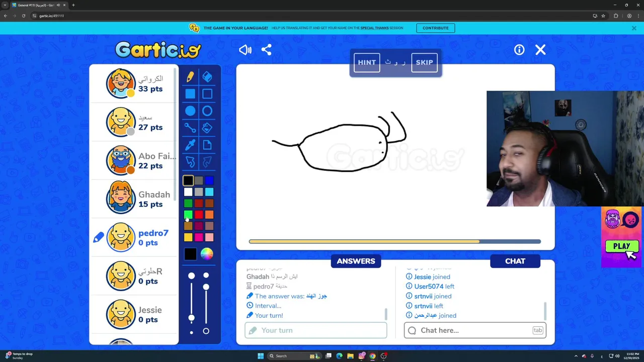644x362 pixels.
Task: Open Microsoft Edge from the taskbar
Action: pos(339,356)
